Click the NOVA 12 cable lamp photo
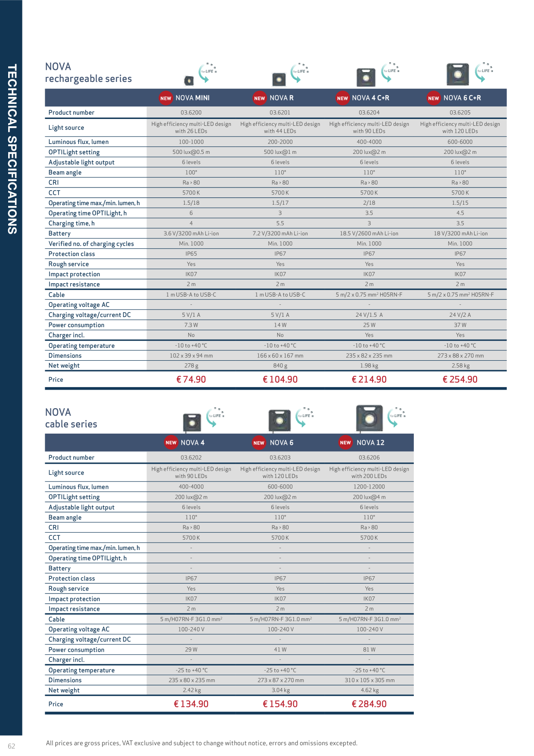The width and height of the screenshot is (534, 756). [x=369, y=418]
